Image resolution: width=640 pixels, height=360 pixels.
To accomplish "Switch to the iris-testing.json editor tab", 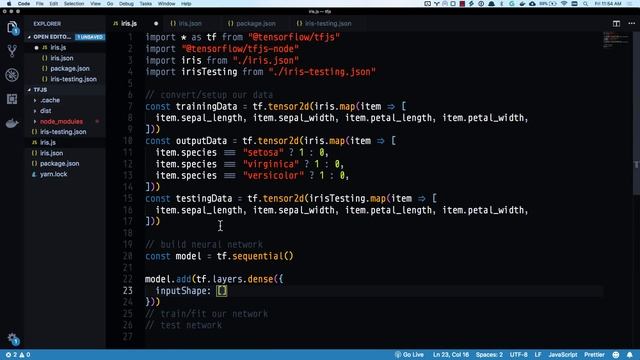I will (x=328, y=24).
